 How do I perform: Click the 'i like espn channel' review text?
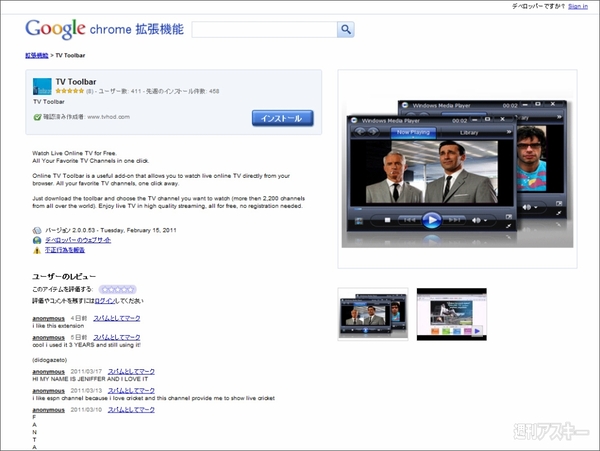pos(153,398)
